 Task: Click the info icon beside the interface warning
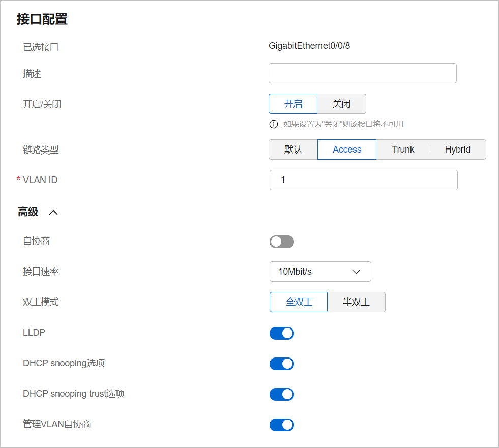coord(273,124)
